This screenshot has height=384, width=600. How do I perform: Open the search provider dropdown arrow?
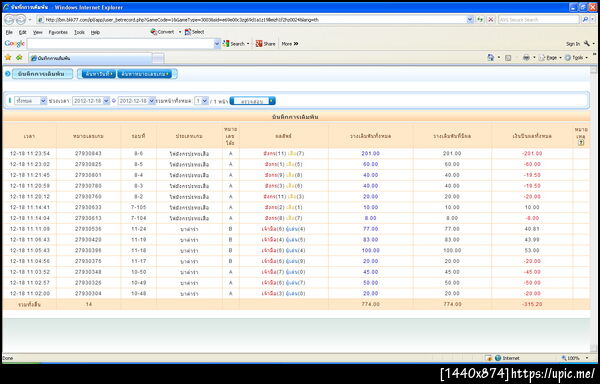592,20
